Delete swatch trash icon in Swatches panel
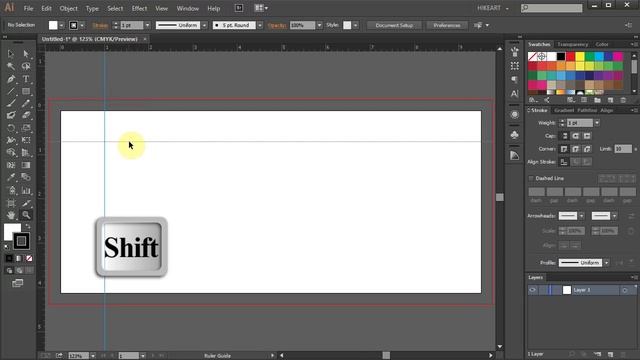Viewport: 640px width, 360px height. (623, 100)
